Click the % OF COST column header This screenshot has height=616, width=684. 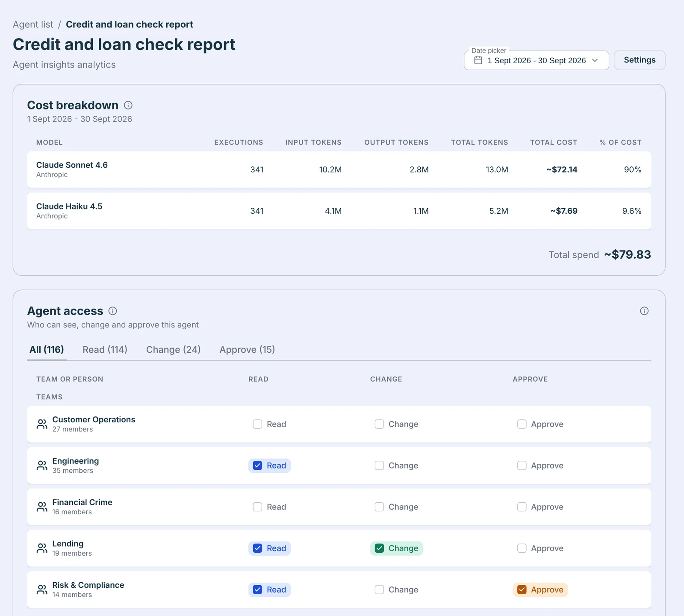pos(620,142)
